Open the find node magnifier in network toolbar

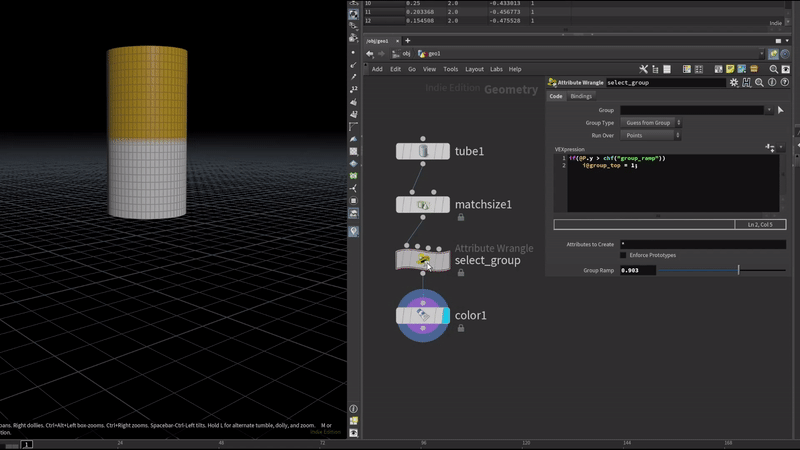tap(773, 69)
